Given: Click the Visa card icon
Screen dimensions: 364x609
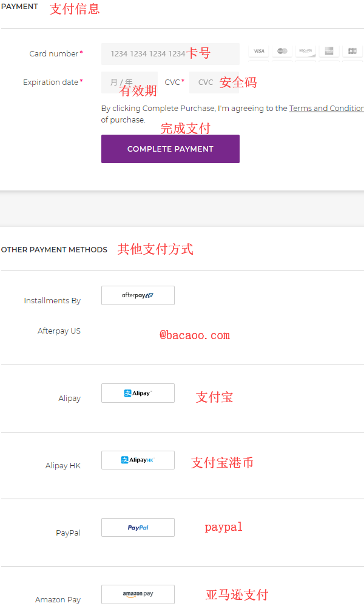Looking at the screenshot, I should (258, 51).
